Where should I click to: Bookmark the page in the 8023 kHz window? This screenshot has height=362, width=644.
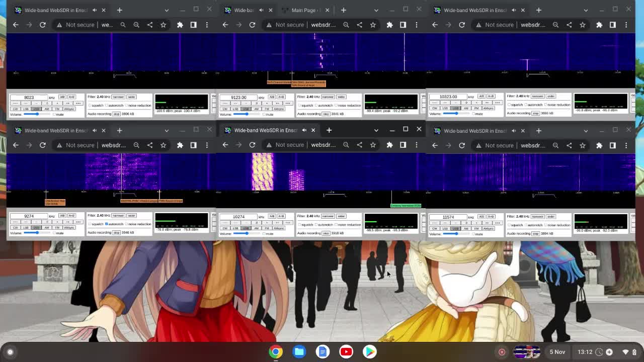click(x=163, y=25)
